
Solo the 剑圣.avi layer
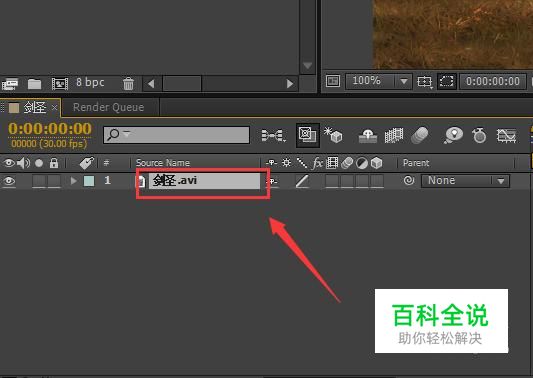point(39,181)
